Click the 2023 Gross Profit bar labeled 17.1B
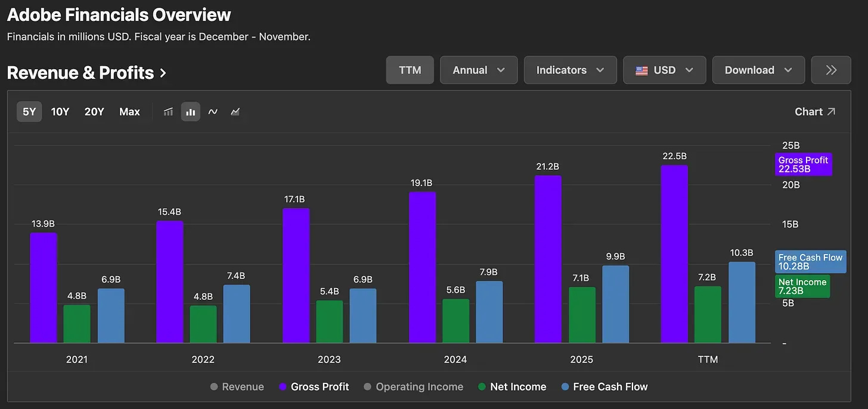868x409 pixels. coord(296,275)
